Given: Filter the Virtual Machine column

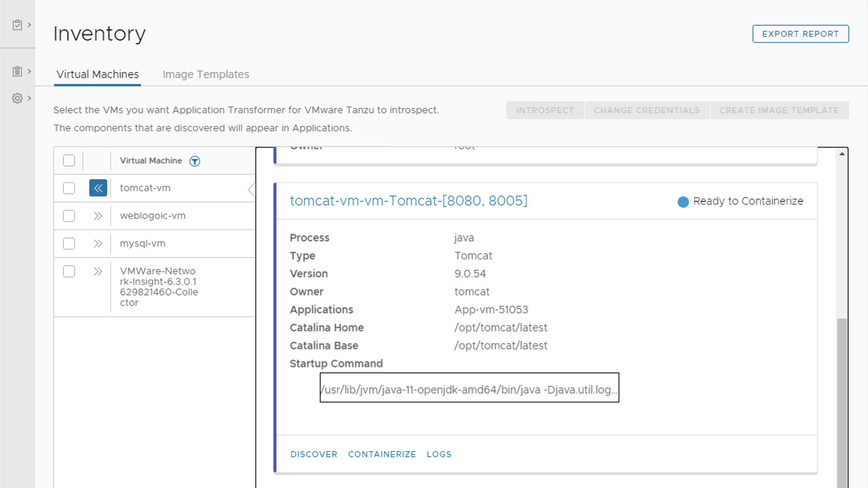Looking at the screenshot, I should click(195, 161).
